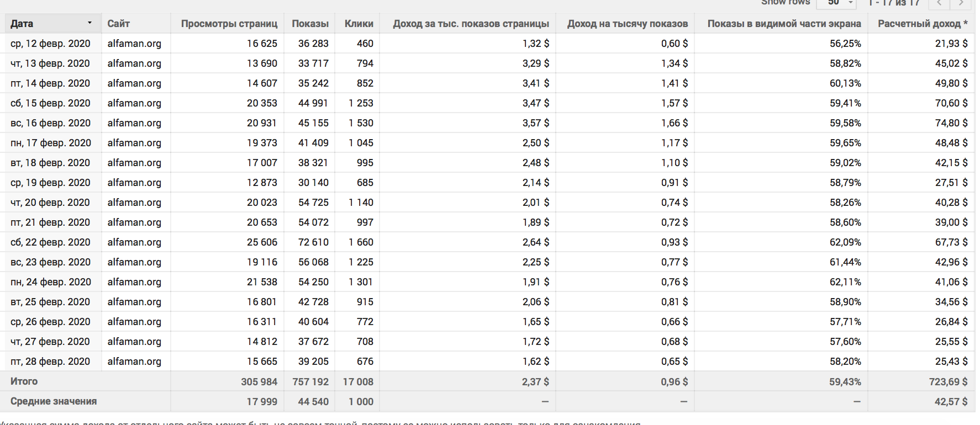
Task: Click page RPM value 1,32 $
Action: [536, 44]
